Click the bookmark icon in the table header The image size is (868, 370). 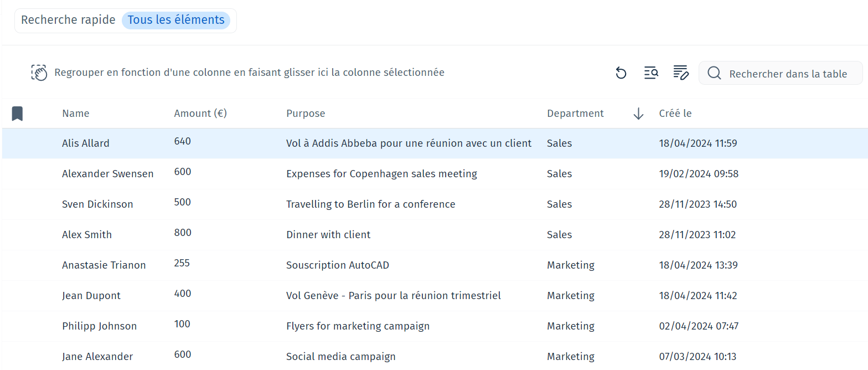17,114
